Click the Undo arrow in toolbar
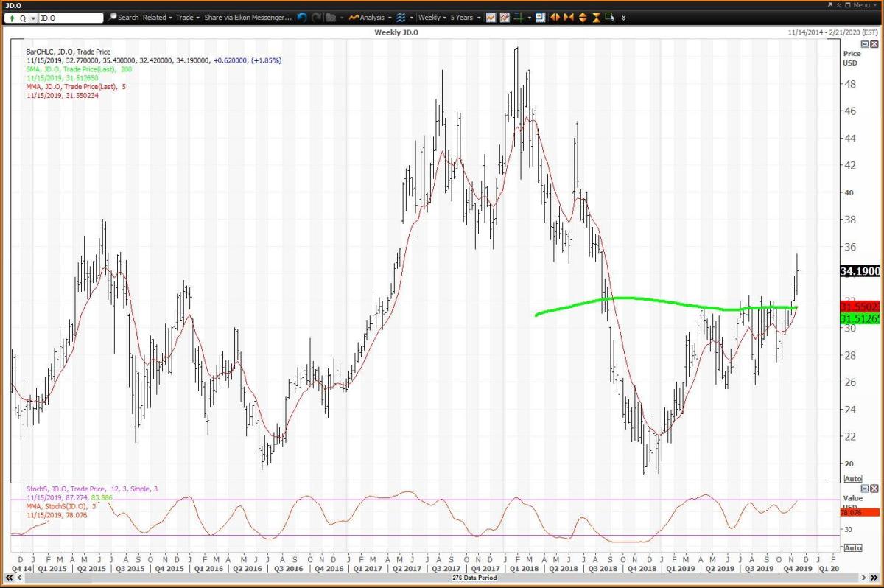This screenshot has height=588, width=884. pyautogui.click(x=302, y=17)
